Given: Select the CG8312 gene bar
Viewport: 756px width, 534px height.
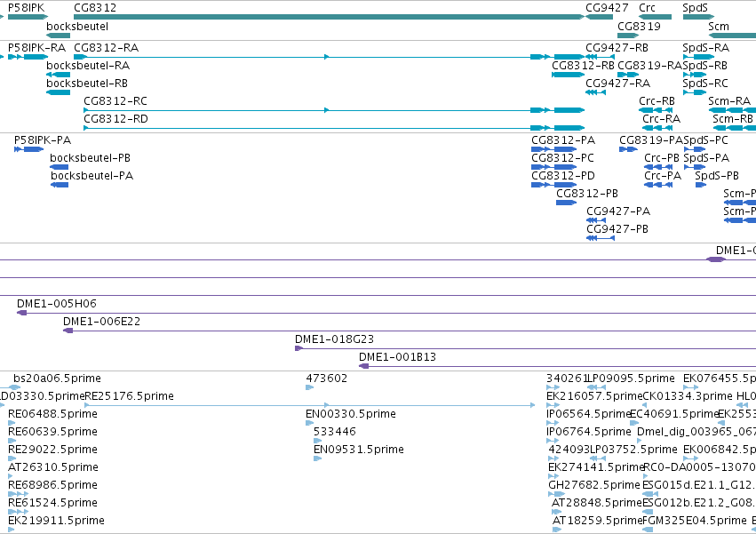Looking at the screenshot, I should pos(330,17).
